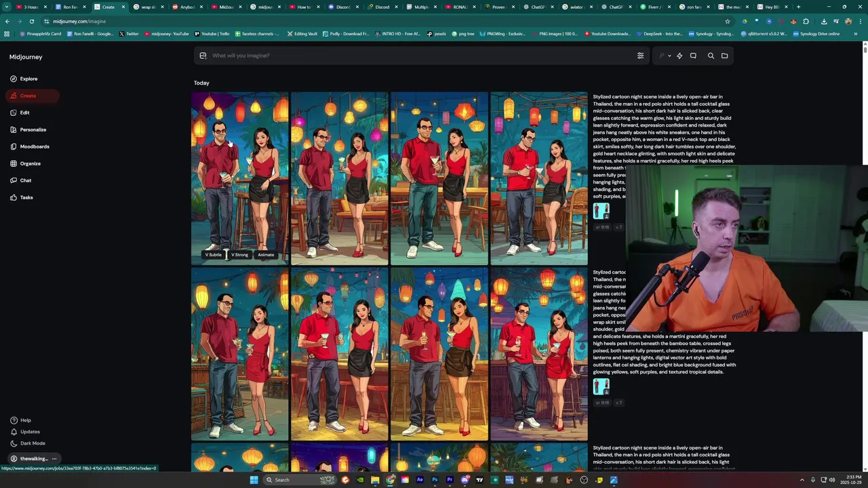868x488 pixels.
Task: Switch to the 'Hey Bill' browser tab
Action: tap(772, 7)
